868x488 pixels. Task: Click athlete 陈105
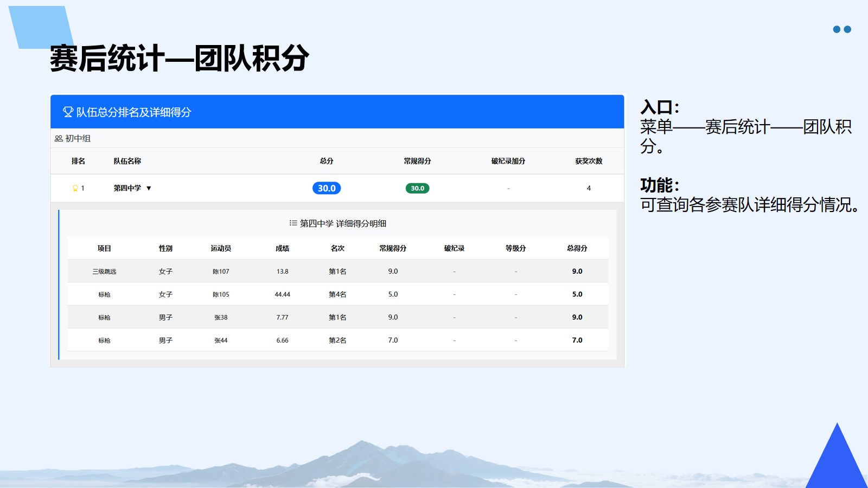pos(221,294)
